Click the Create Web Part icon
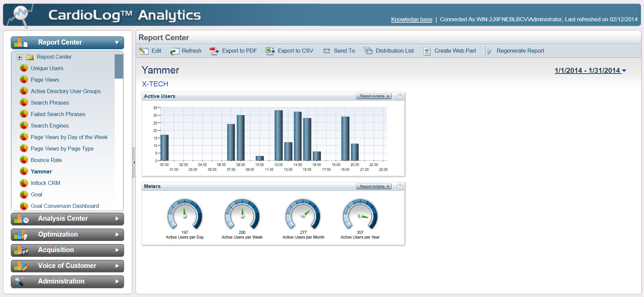Image resolution: width=644 pixels, height=297 pixels. [x=427, y=51]
